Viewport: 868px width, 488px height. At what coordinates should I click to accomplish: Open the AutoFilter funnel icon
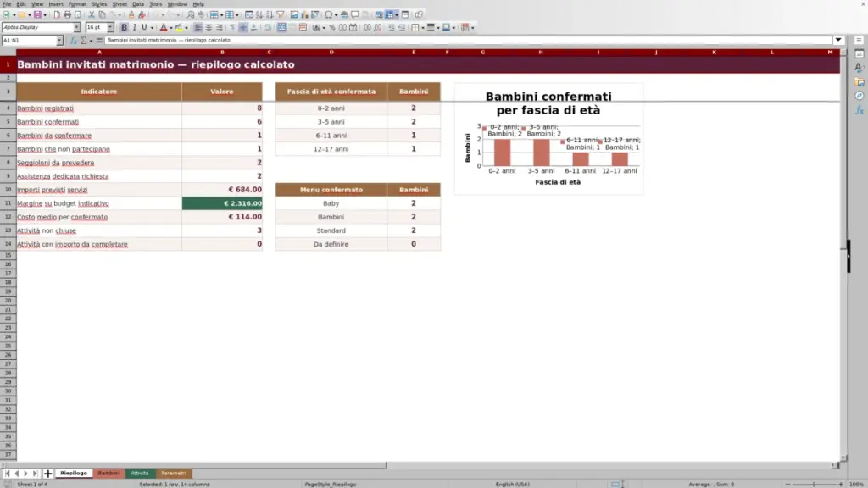pyautogui.click(x=281, y=15)
